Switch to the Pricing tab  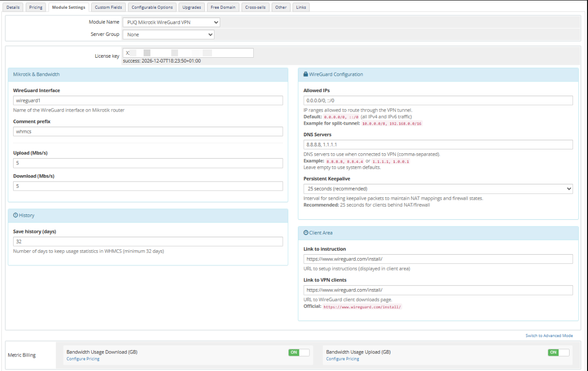tap(35, 7)
